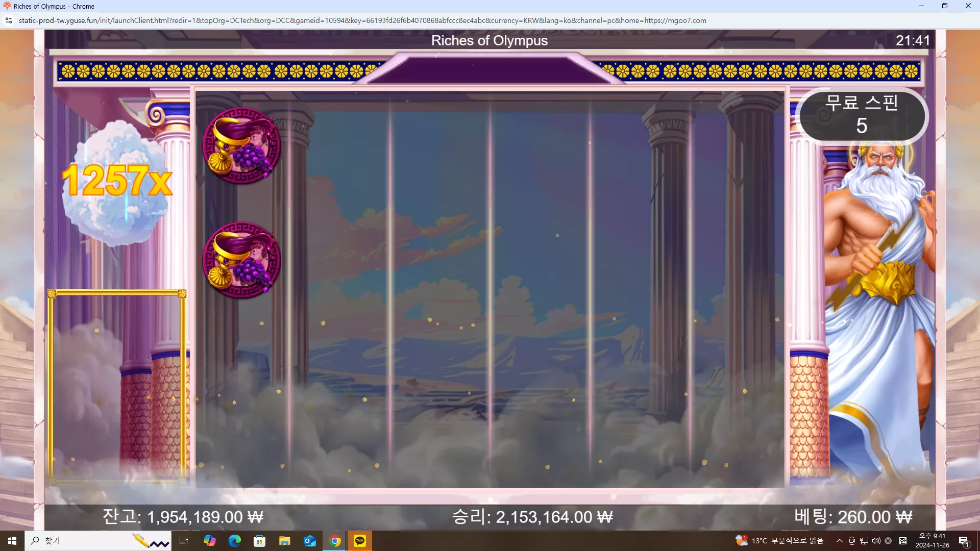This screenshot has width=980, height=551.
Task: Open File Explorer in the taskbar
Action: coord(285,541)
